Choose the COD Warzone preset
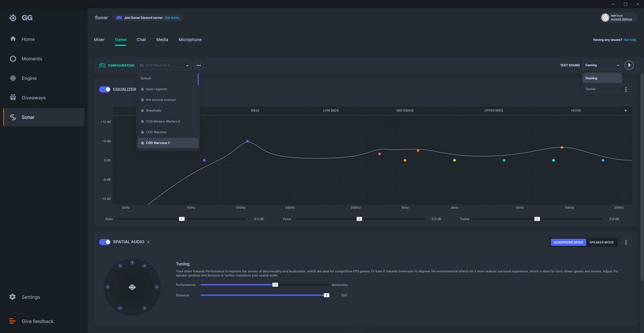Viewport: 644px width, 333px height. click(x=168, y=132)
